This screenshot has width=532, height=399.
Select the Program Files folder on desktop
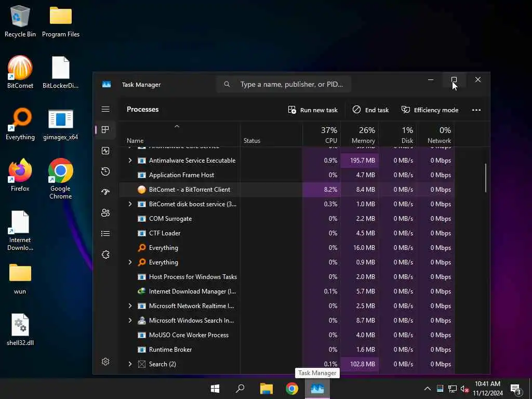pos(61,21)
